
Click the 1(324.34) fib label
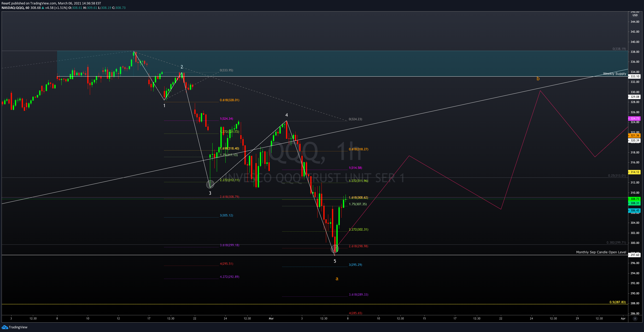226,119
